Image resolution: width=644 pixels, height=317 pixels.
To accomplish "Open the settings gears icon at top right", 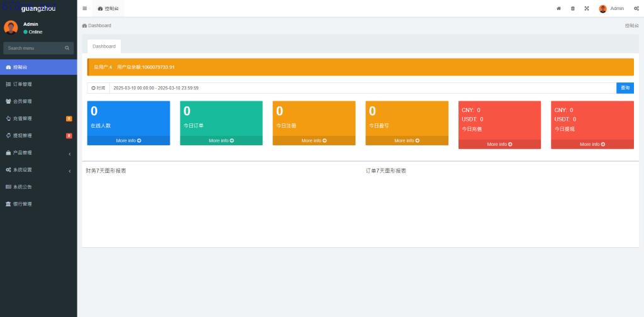I will 636,8.
